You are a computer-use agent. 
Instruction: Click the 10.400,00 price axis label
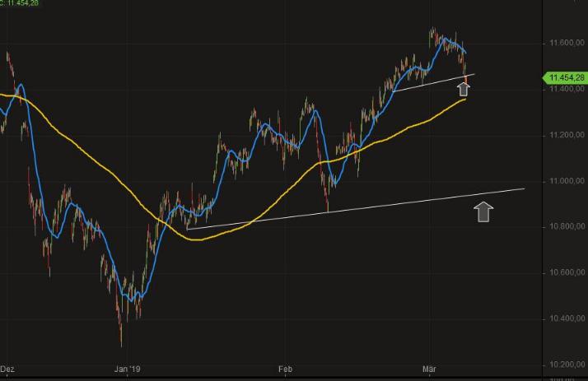click(565, 318)
